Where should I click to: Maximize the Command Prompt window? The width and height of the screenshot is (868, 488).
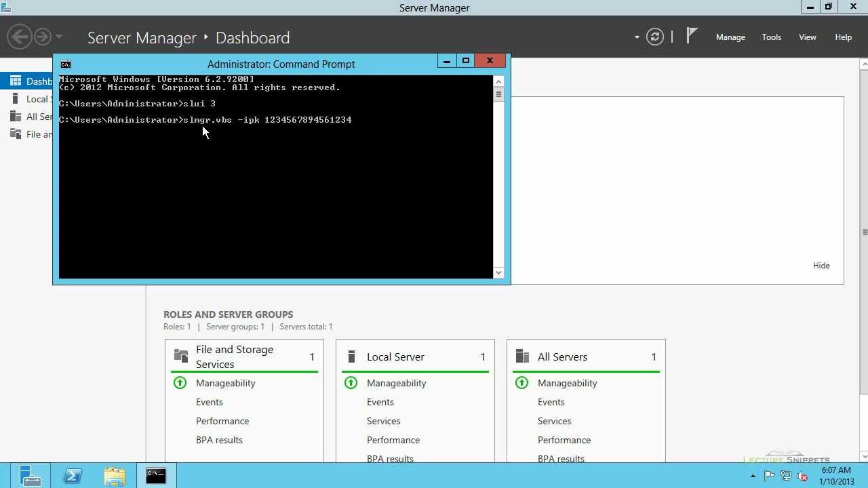466,61
